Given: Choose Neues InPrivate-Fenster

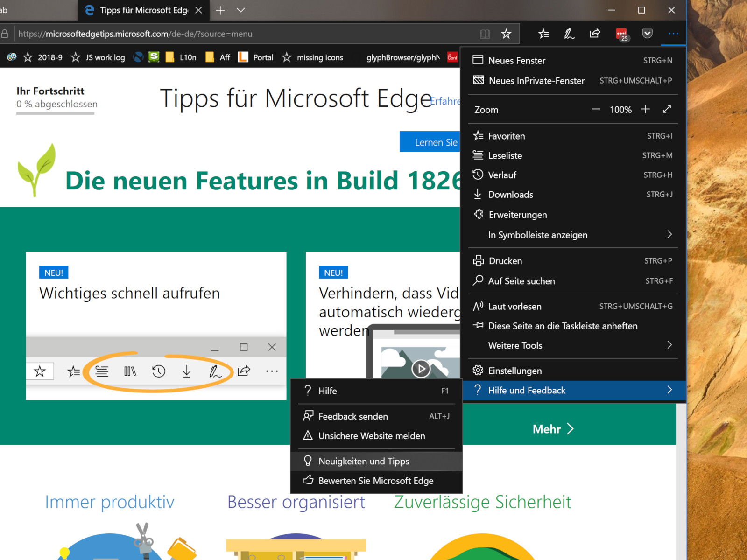Looking at the screenshot, I should point(573,80).
